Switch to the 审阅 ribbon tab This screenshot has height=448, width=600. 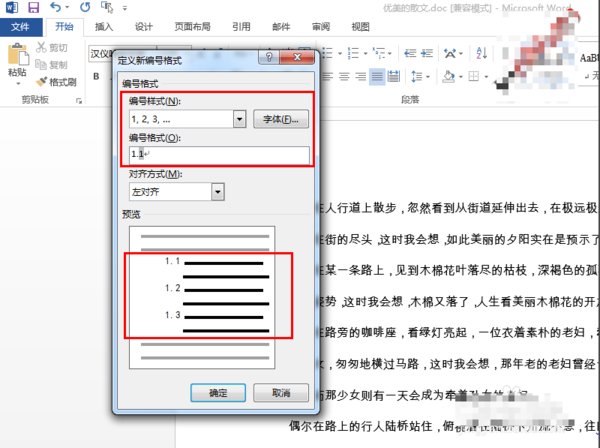[321, 27]
